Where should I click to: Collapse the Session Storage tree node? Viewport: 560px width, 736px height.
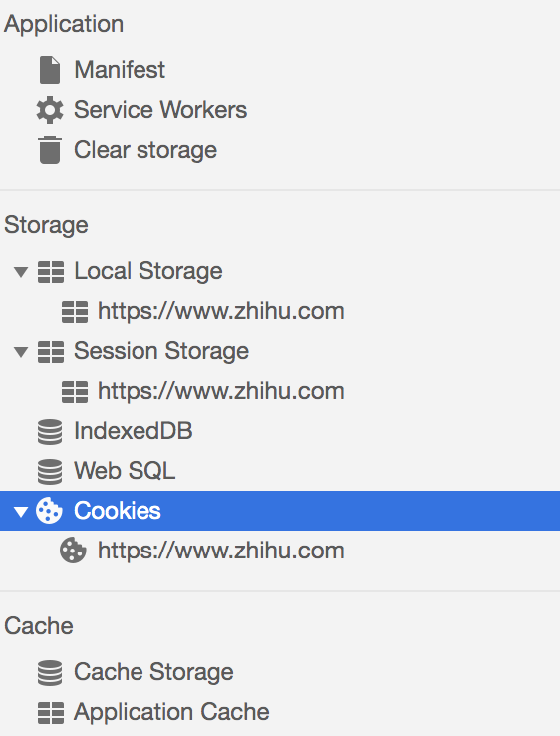[x=21, y=352]
